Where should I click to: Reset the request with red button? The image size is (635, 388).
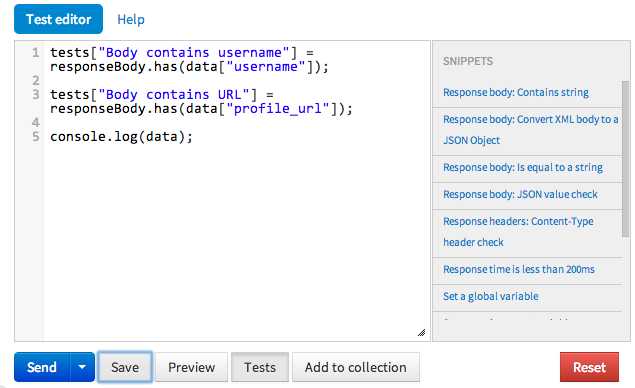589,367
